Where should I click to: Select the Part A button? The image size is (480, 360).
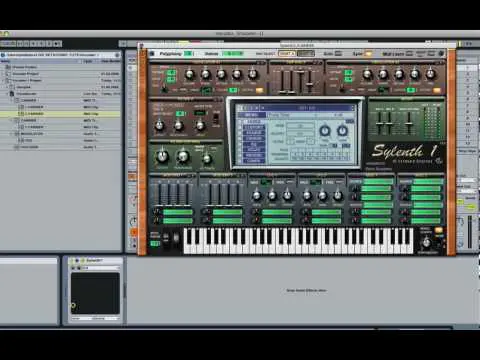(x=287, y=53)
